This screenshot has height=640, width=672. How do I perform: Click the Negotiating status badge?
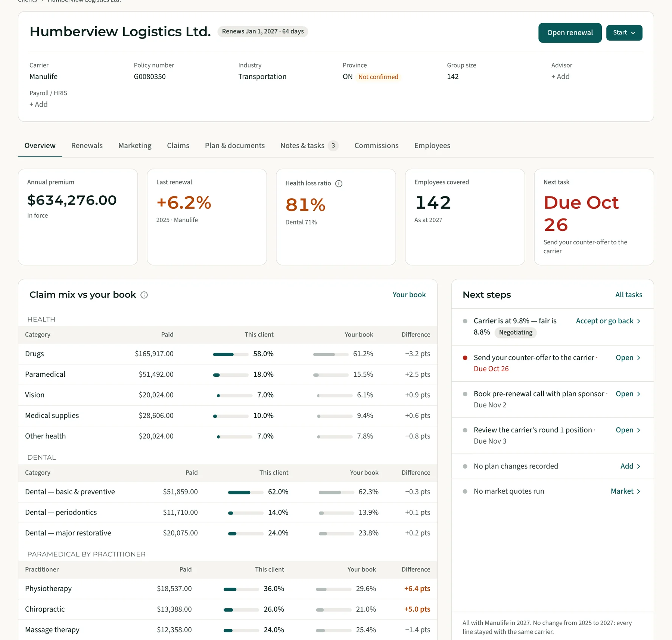(x=516, y=332)
